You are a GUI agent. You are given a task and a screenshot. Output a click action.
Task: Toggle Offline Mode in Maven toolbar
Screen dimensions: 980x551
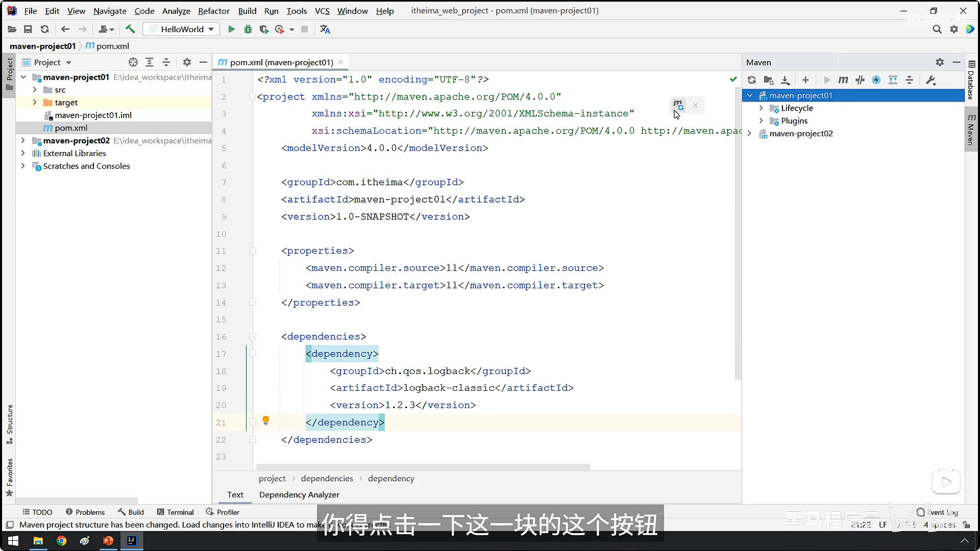click(x=860, y=80)
